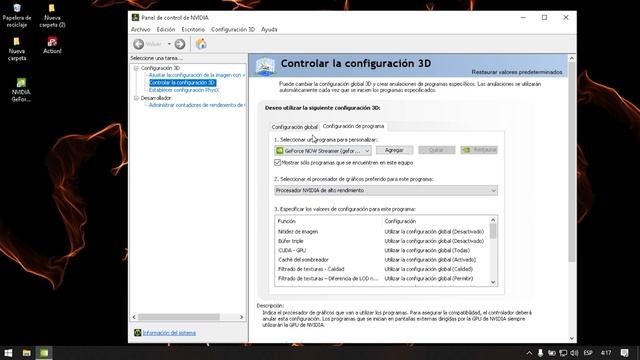Select the Nueva carpeta desktop folder
640x360 pixels.
17,49
